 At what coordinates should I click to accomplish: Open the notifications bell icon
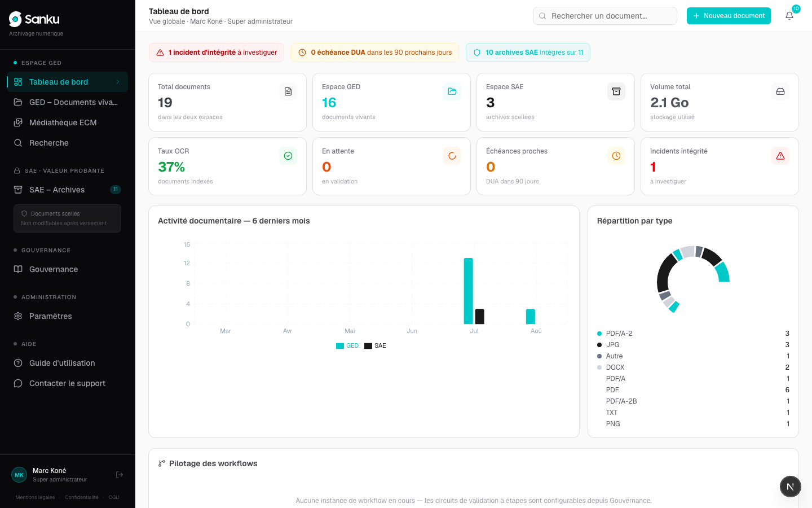coord(789,16)
